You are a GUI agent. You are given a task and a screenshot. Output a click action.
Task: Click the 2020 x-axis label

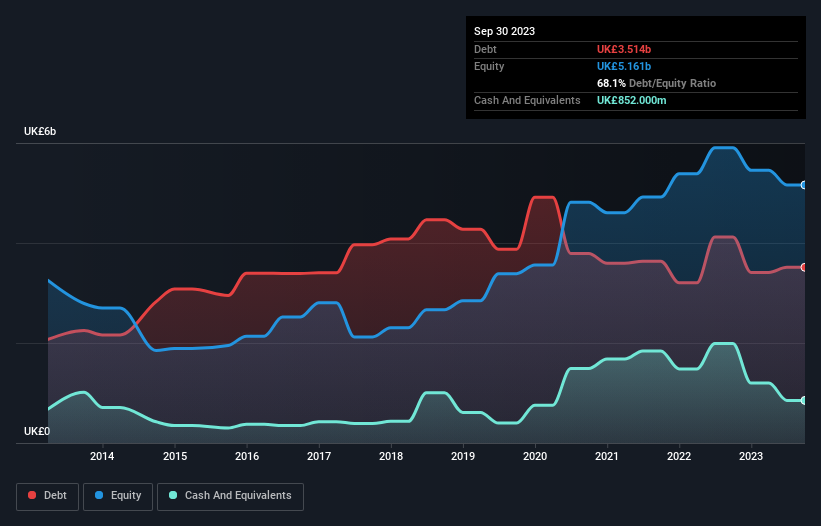(535, 456)
